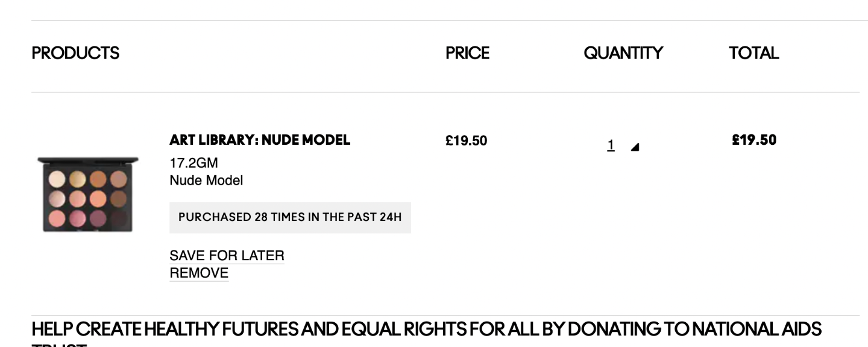This screenshot has height=347, width=868.
Task: Click the unit price £19.50
Action: tap(467, 141)
